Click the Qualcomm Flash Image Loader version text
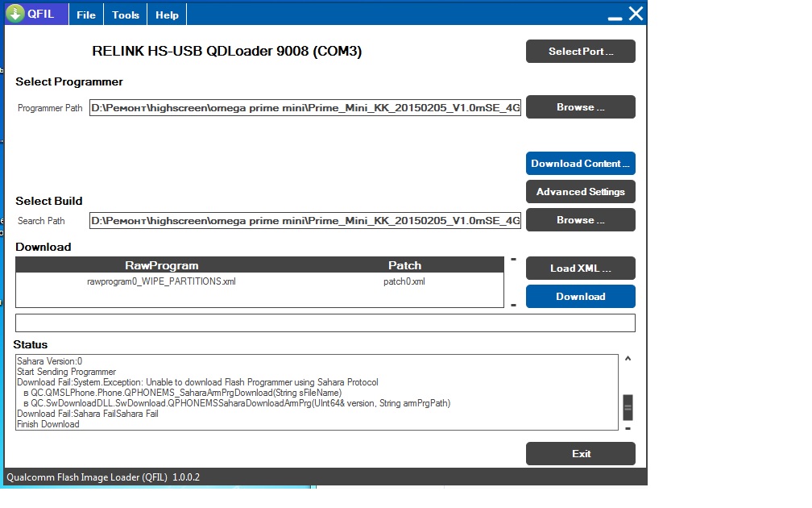Image resolution: width=812 pixels, height=508 pixels. coord(103,477)
